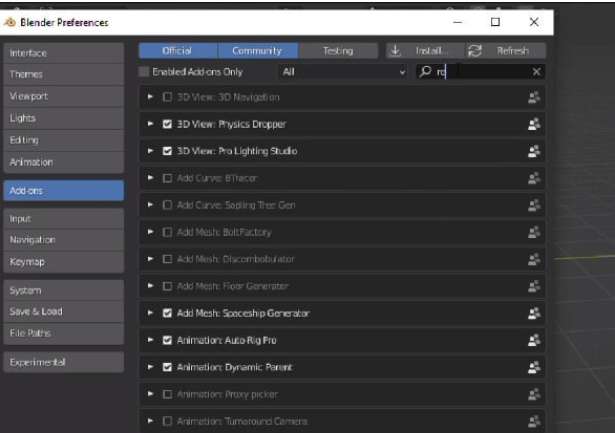Enable the 3D Navigation add-on
Viewport: 615px width, 433px height.
167,97
